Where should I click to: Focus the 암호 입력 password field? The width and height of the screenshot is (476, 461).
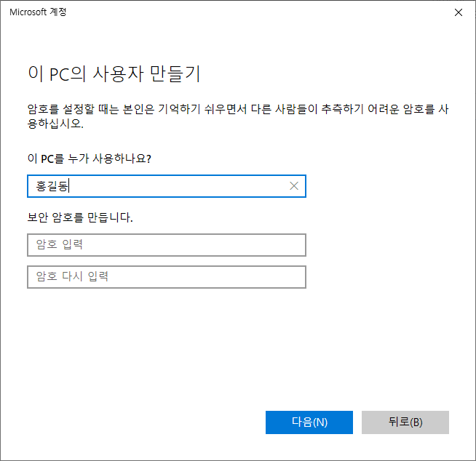167,245
